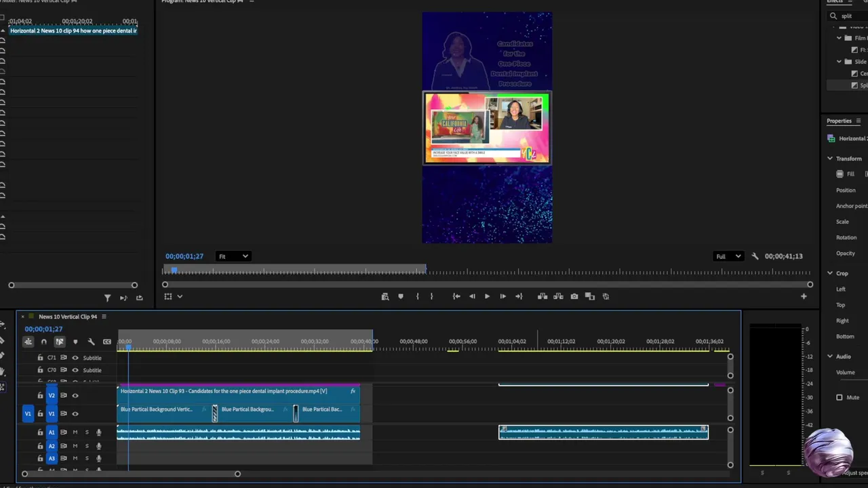Check the Mute checkbox in Properties Audio
Viewport: 868px width, 488px height.
click(840, 397)
